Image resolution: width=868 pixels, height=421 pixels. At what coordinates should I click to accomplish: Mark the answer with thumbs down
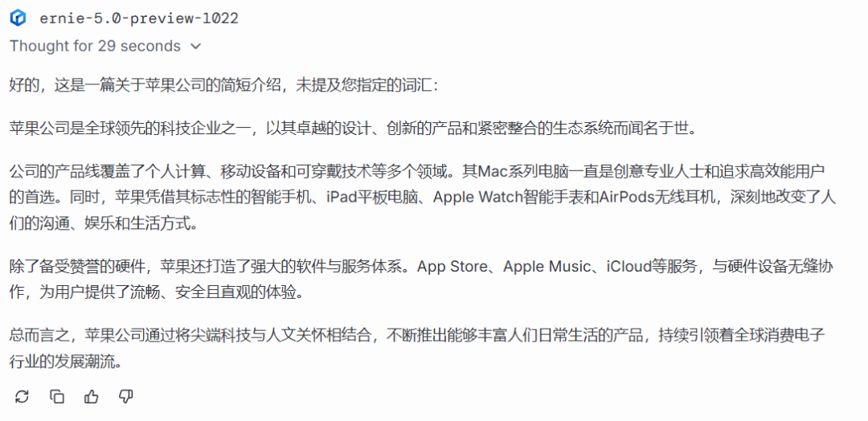point(126,396)
